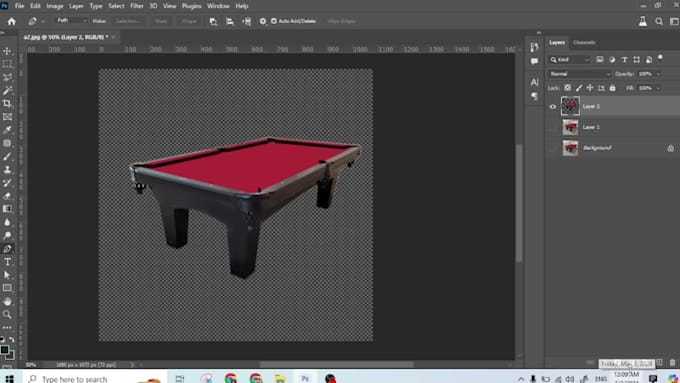
Task: Select the Path Selection tool
Action: tap(7, 275)
